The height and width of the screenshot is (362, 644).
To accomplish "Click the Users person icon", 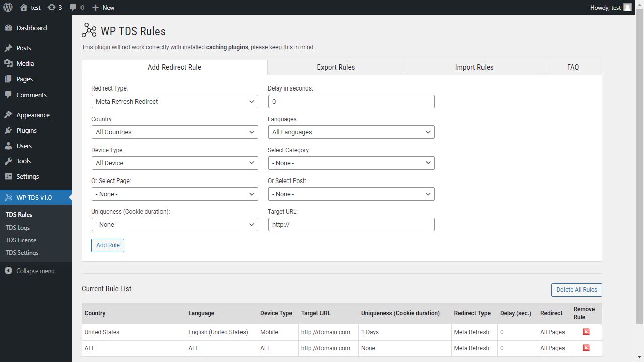I will click(x=8, y=146).
